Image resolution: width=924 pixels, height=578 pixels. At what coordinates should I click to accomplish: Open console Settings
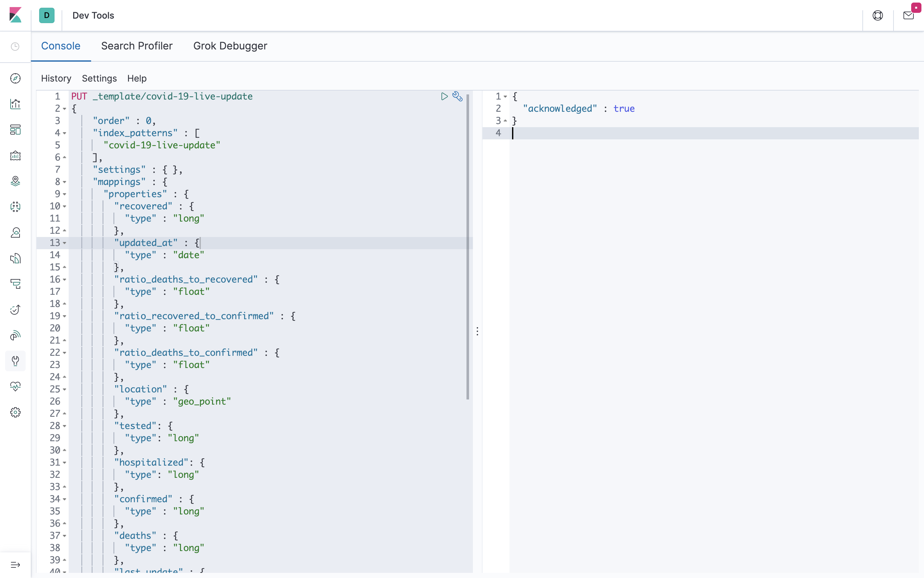click(99, 78)
